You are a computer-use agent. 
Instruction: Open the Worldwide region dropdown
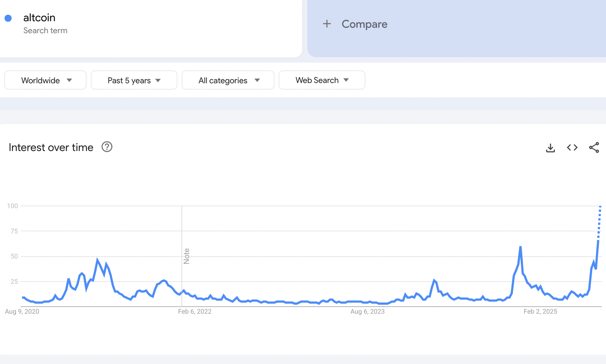click(45, 80)
